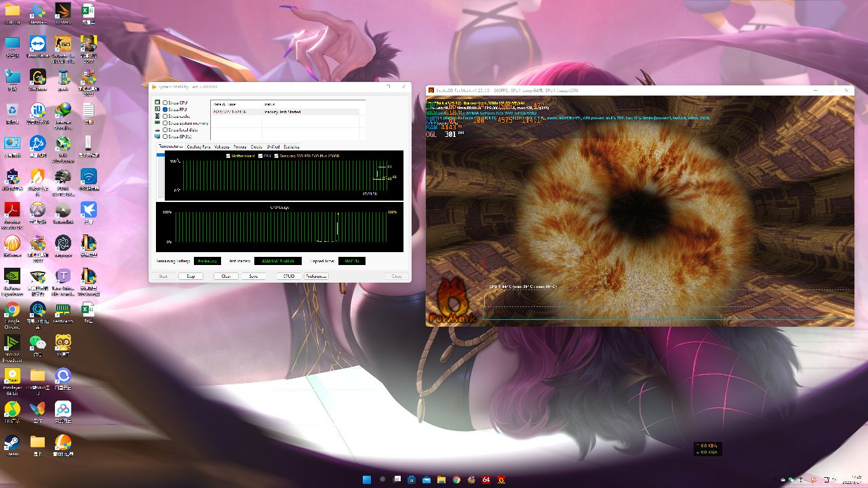Toggle Motherboard temperature graph checkbox

point(228,156)
